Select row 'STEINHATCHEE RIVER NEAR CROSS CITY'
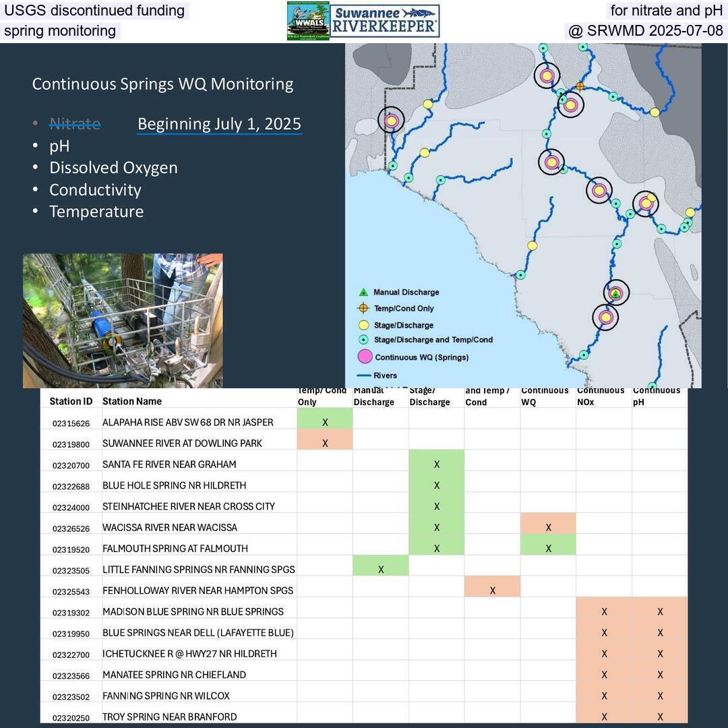Image resolution: width=728 pixels, height=728 pixels. point(363,502)
